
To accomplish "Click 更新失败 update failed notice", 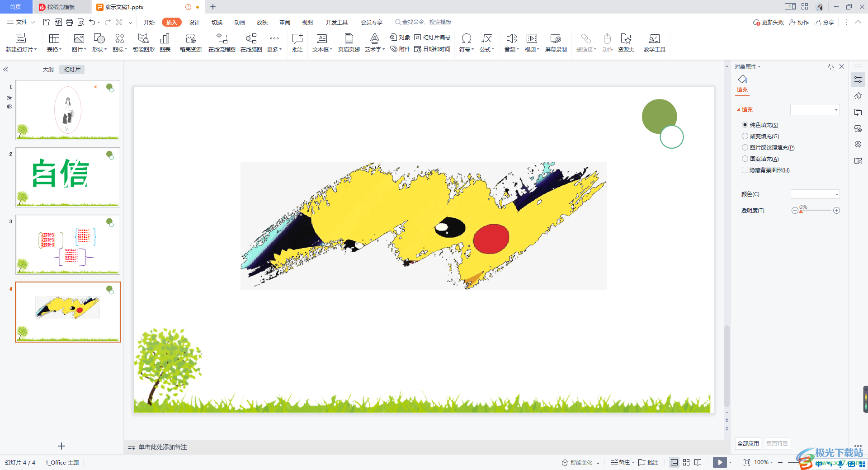I will tap(769, 22).
